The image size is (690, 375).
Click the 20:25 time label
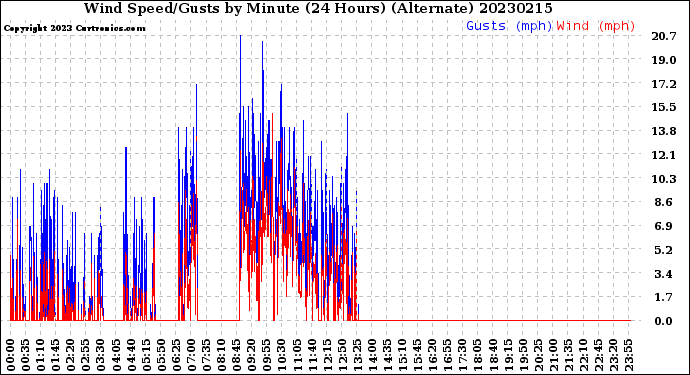537,355
